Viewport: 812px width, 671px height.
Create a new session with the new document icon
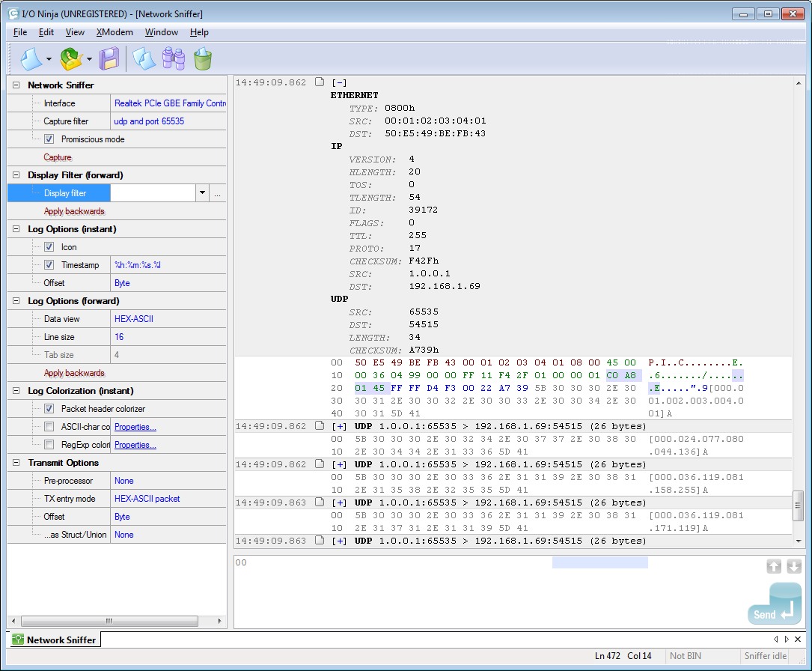coord(32,58)
